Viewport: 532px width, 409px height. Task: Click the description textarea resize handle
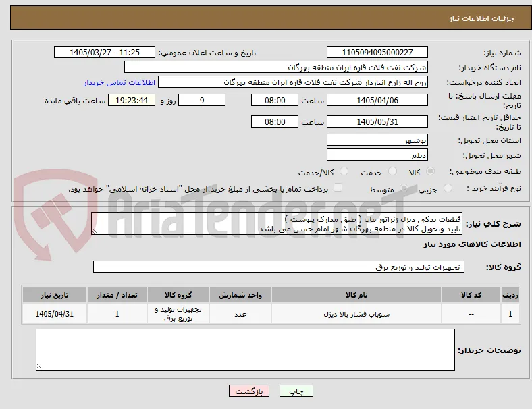point(95,231)
